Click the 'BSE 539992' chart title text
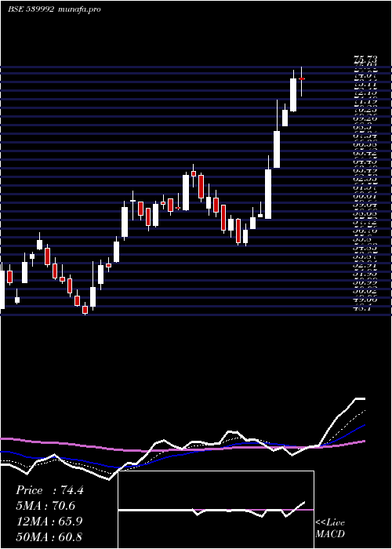Image resolution: width=392 pixels, height=549 pixels. 31,9
